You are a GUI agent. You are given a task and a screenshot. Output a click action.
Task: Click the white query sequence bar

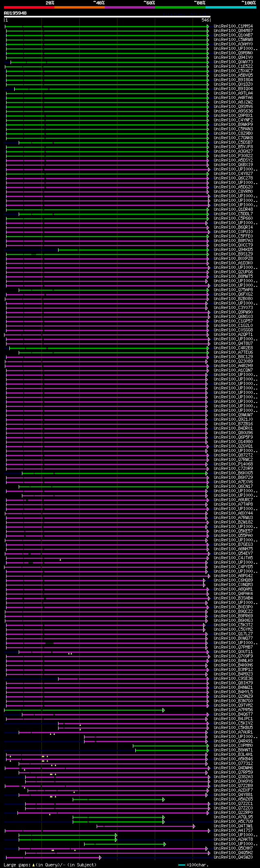107,17
